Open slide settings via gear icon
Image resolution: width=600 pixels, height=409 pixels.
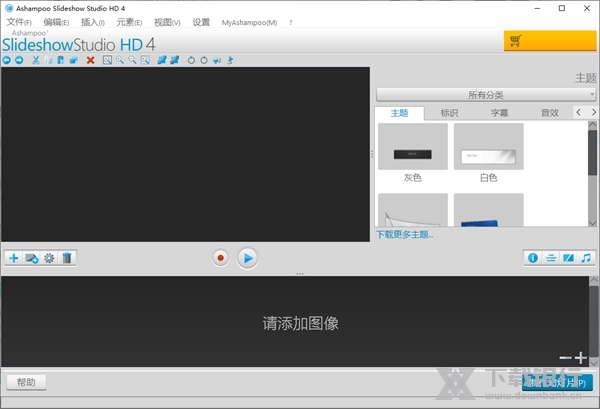click(49, 258)
